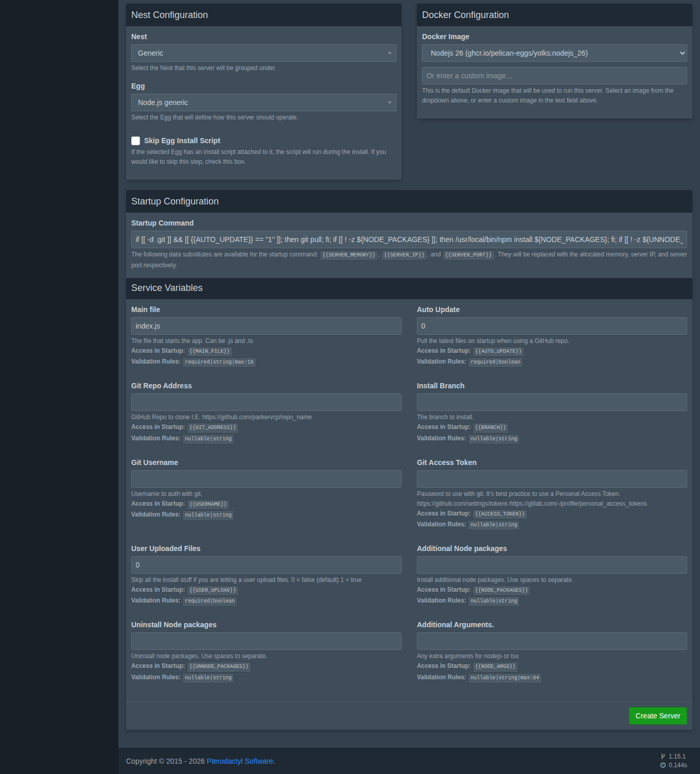
Task: Click the custom Docker image text field
Action: coord(554,76)
